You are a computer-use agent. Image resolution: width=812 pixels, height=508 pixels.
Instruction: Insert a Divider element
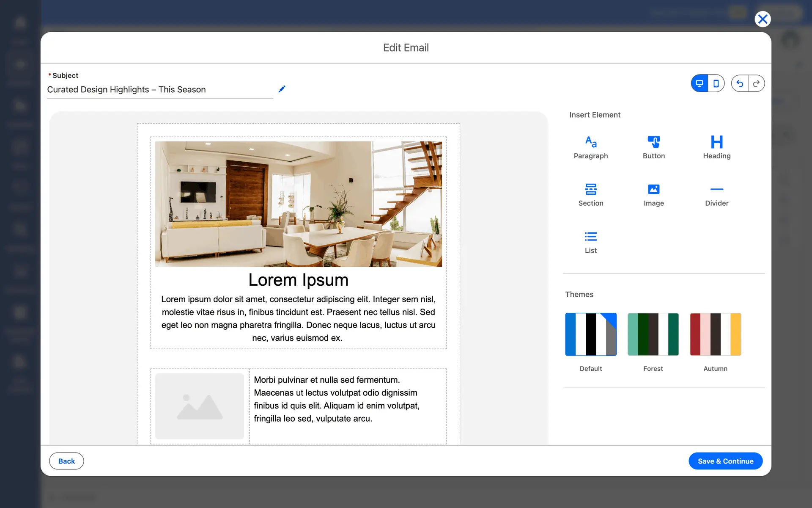pyautogui.click(x=716, y=194)
